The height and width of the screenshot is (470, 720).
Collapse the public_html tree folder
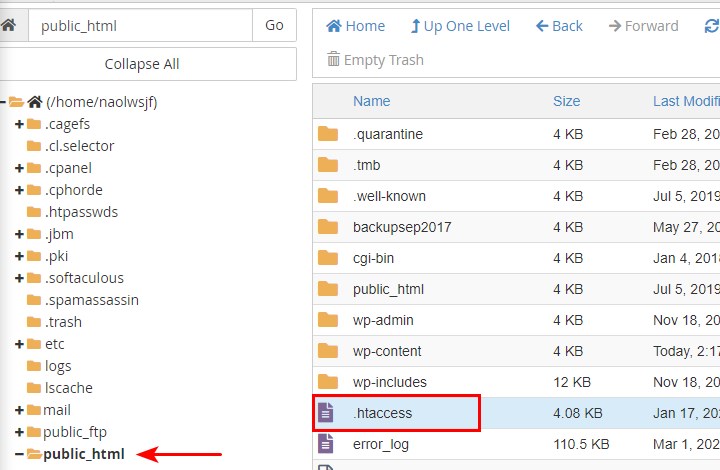pos(19,454)
